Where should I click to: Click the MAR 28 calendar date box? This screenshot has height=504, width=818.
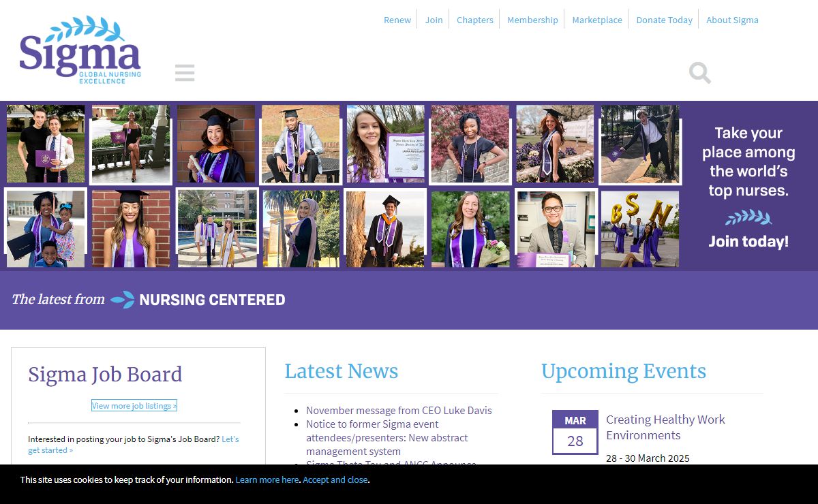click(575, 432)
